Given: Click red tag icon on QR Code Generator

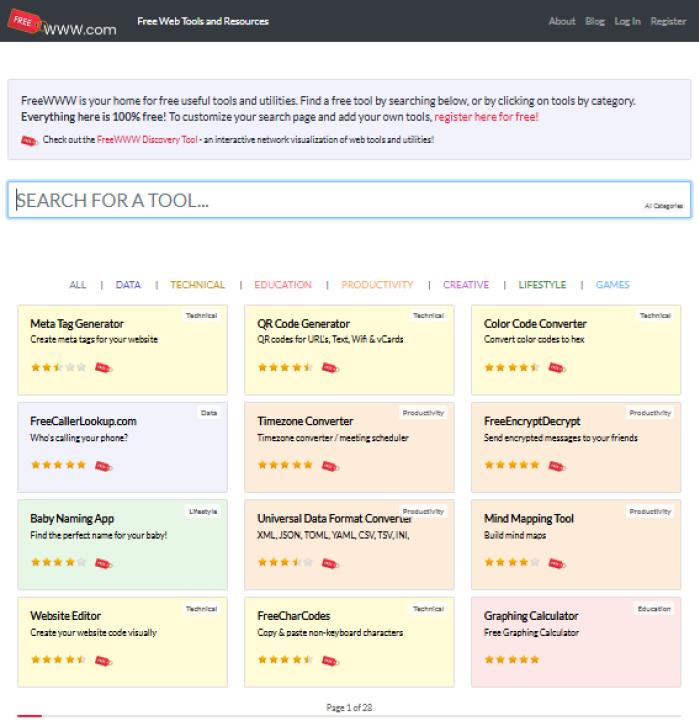Looking at the screenshot, I should click(330, 368).
